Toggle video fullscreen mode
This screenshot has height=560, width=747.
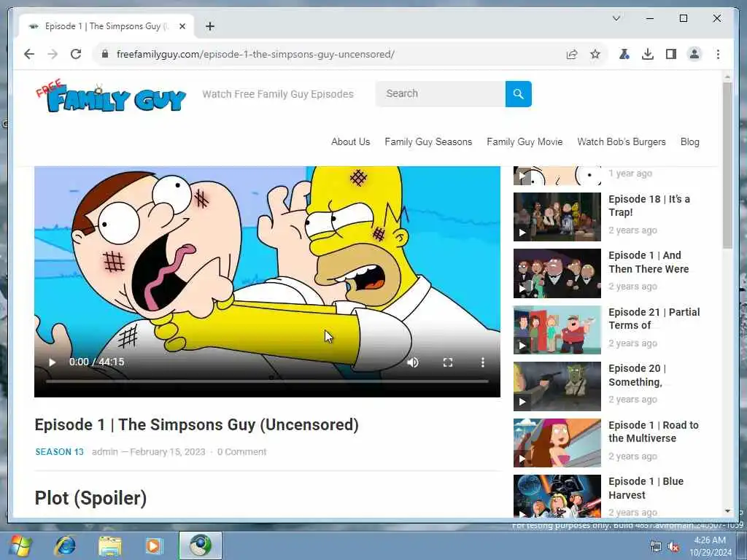click(448, 362)
